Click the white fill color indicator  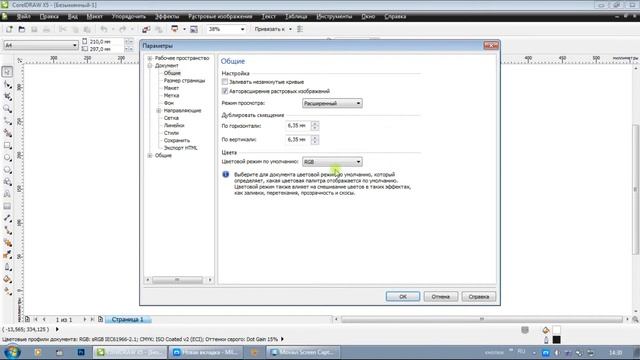coord(557,330)
